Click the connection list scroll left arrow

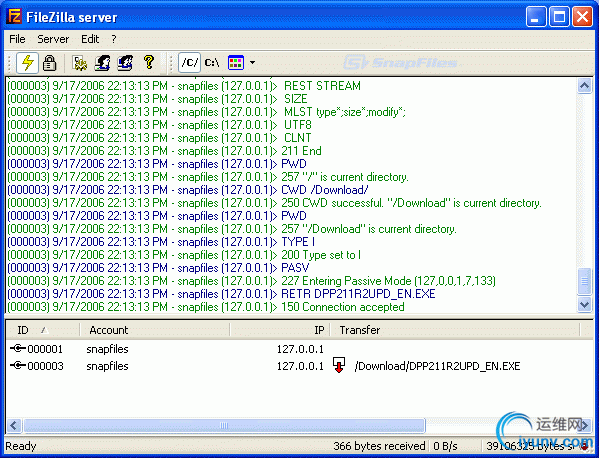click(14, 425)
